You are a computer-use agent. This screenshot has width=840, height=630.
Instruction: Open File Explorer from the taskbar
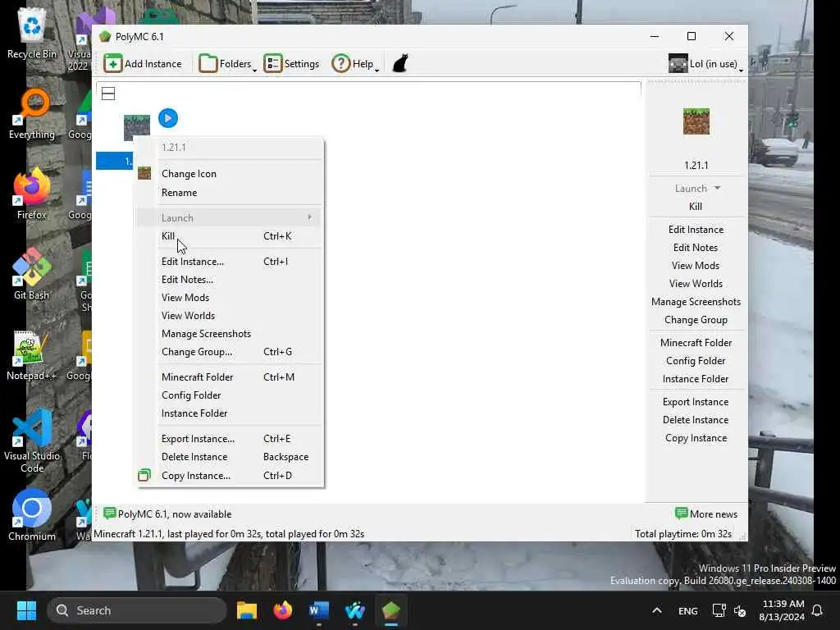click(x=247, y=610)
